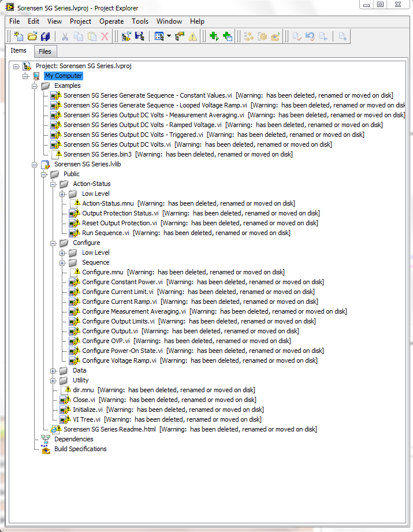
Task: Click the Dependencies icon
Action: click(46, 440)
